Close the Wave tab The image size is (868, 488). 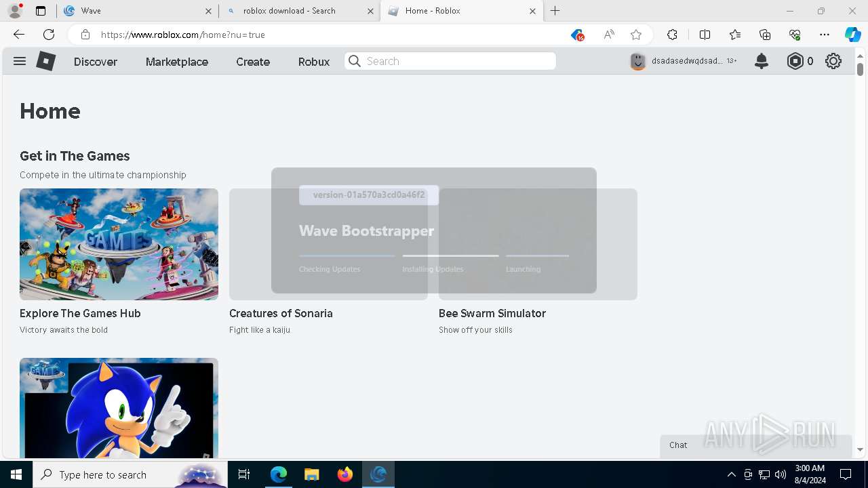click(208, 11)
